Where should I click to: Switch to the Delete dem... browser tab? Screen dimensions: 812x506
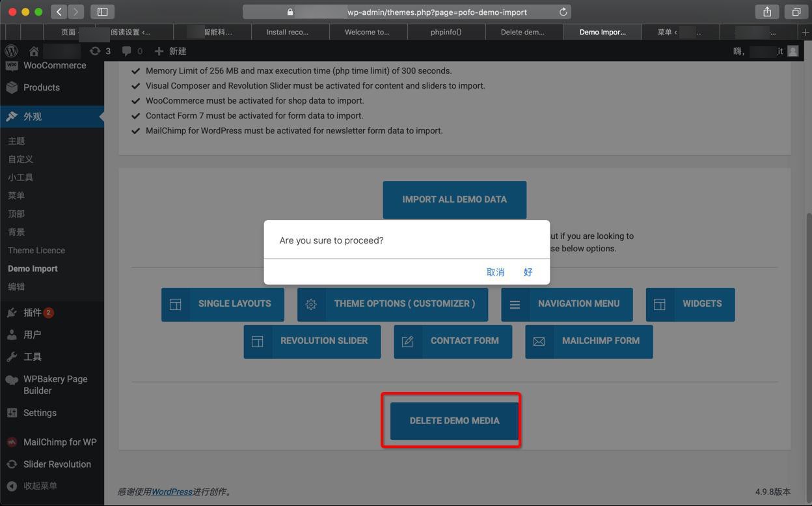[524, 32]
